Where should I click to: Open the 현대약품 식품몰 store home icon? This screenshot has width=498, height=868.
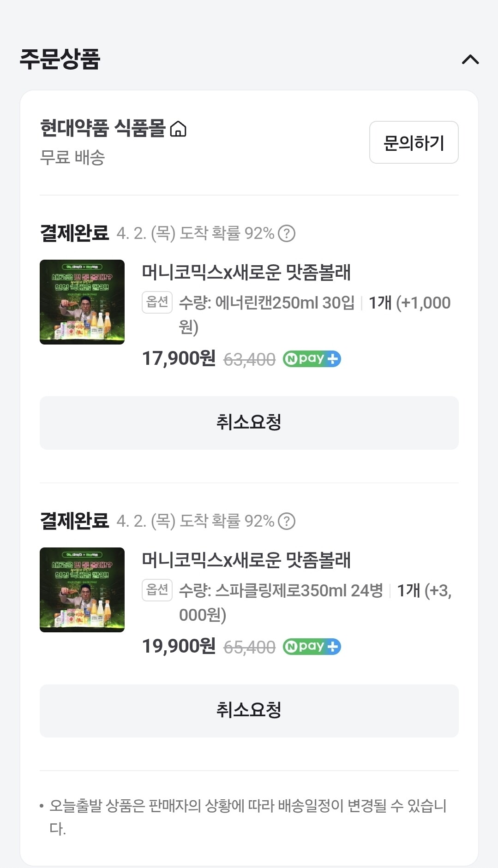coord(178,129)
